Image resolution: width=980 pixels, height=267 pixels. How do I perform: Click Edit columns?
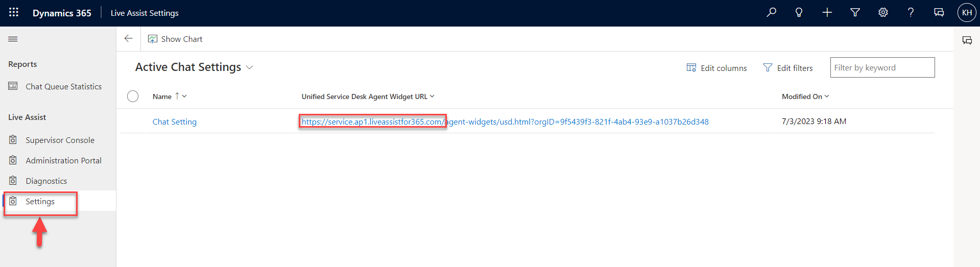724,68
